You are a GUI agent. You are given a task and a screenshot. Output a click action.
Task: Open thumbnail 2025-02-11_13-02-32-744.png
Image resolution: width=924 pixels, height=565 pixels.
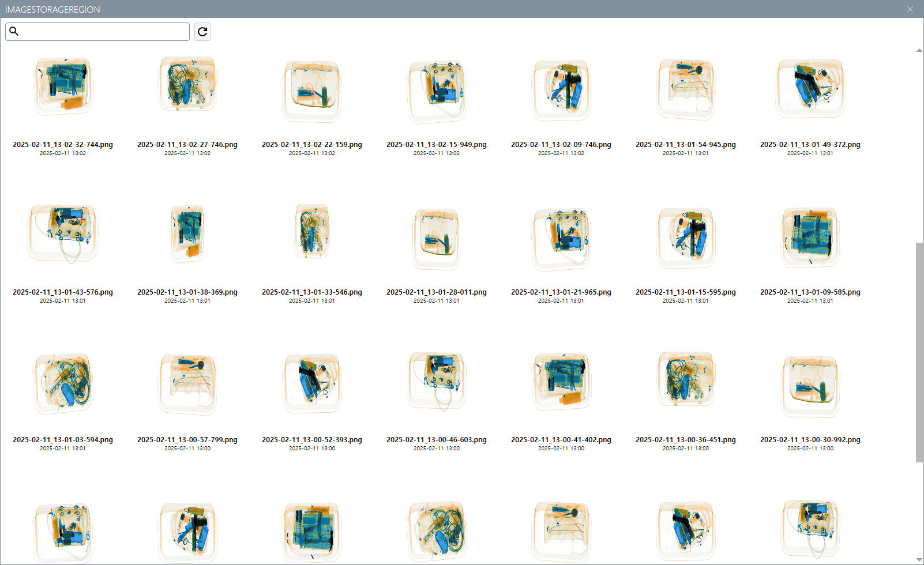click(x=63, y=86)
